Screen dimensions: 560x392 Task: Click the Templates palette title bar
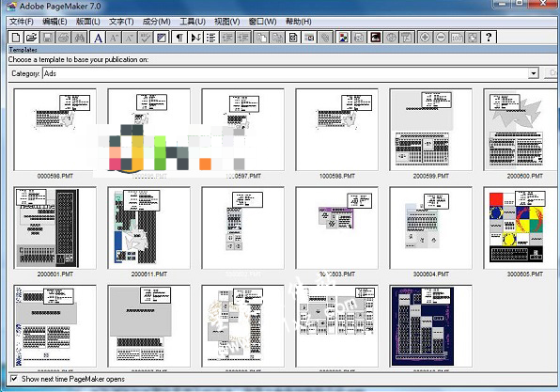[x=282, y=50]
